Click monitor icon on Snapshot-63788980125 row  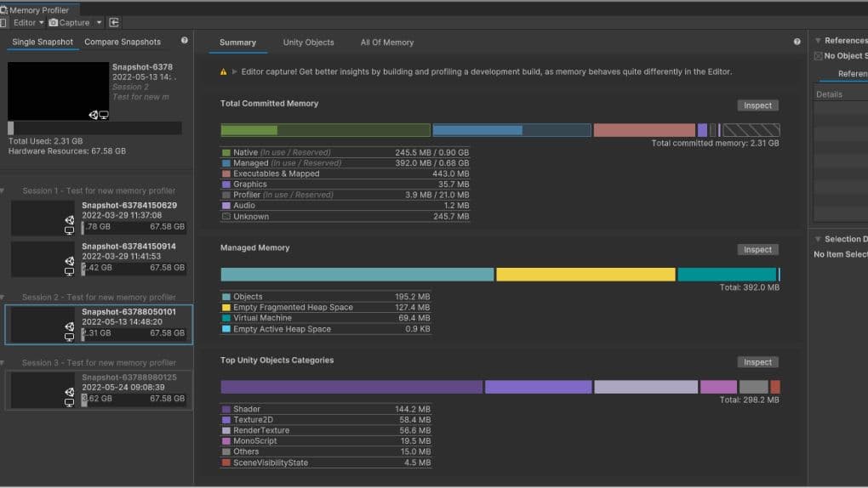pos(69,402)
